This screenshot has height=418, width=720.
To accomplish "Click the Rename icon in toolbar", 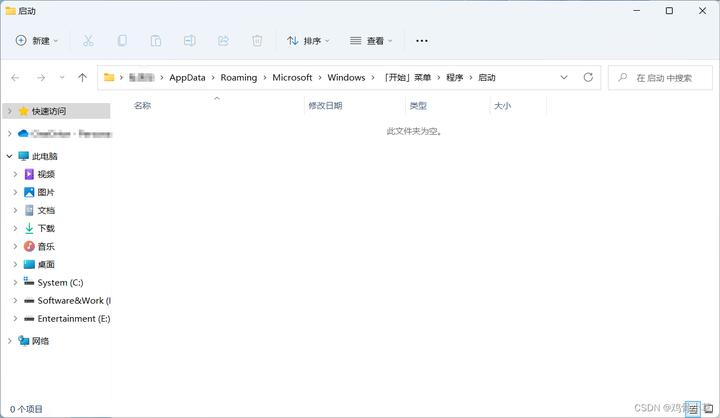I will 190,41.
